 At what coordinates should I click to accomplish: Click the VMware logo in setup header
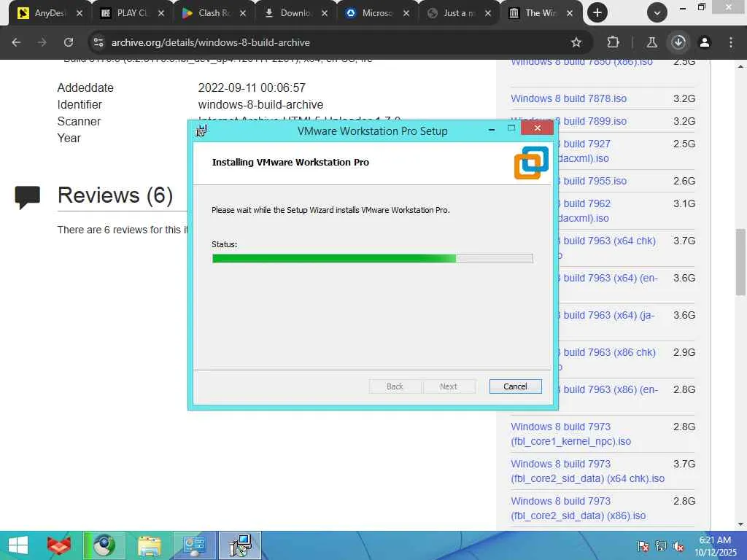click(531, 163)
